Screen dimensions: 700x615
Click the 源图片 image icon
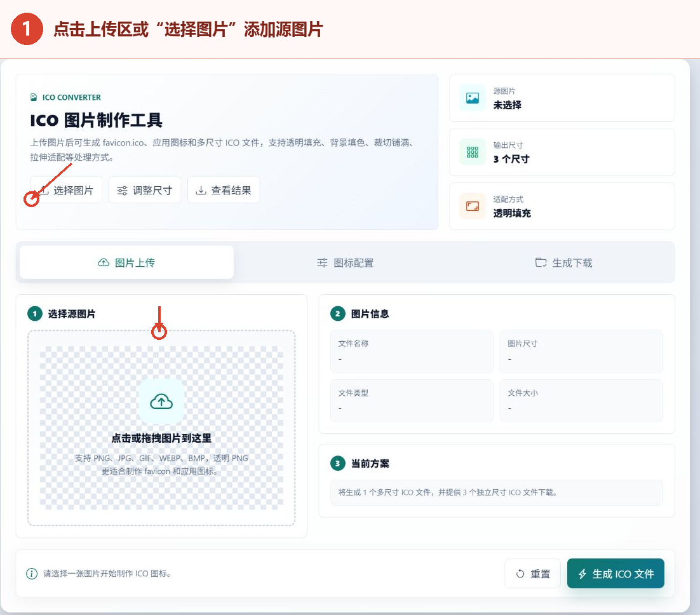click(x=473, y=98)
